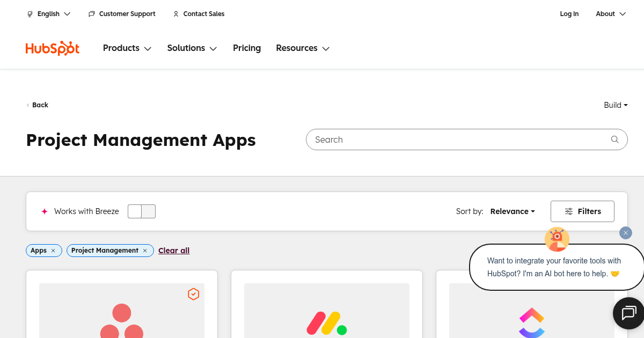Click the ClickUp logo on the app card
This screenshot has width=644, height=338.
[x=531, y=322]
